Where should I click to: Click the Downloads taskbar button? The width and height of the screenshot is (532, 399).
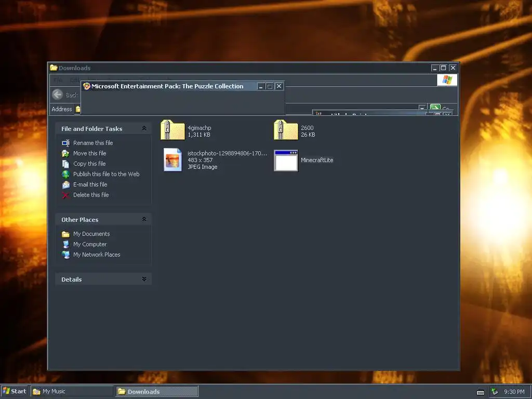pos(157,392)
